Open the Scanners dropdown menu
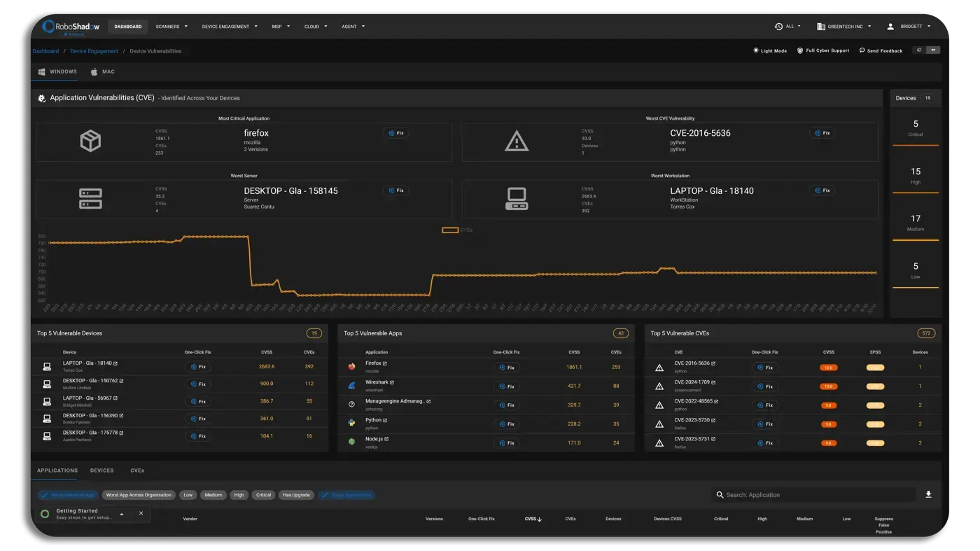The height and width of the screenshot is (551, 980). coord(171,27)
